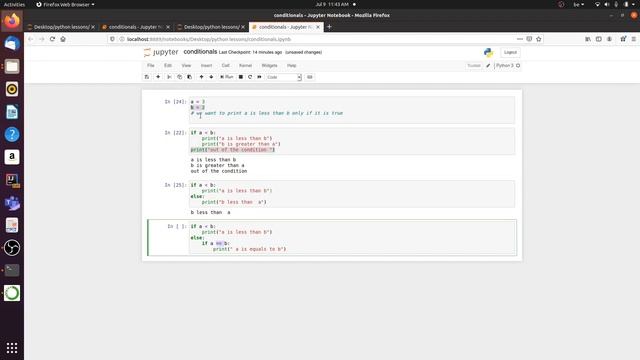The image size is (640, 360).
Task: Rename the notebook title conditionals
Action: tap(200, 52)
